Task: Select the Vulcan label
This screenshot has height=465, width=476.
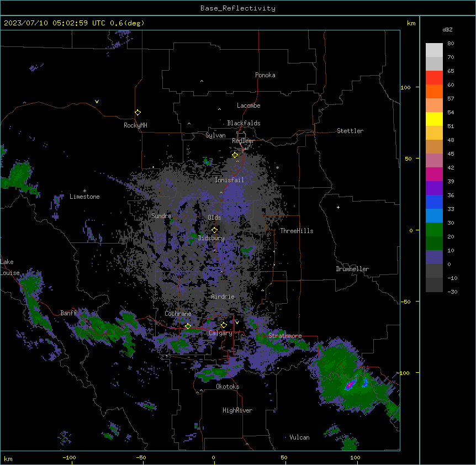Action: [300, 437]
